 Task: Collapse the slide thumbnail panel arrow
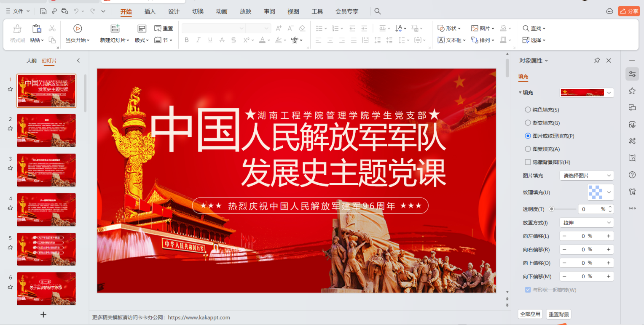point(78,61)
